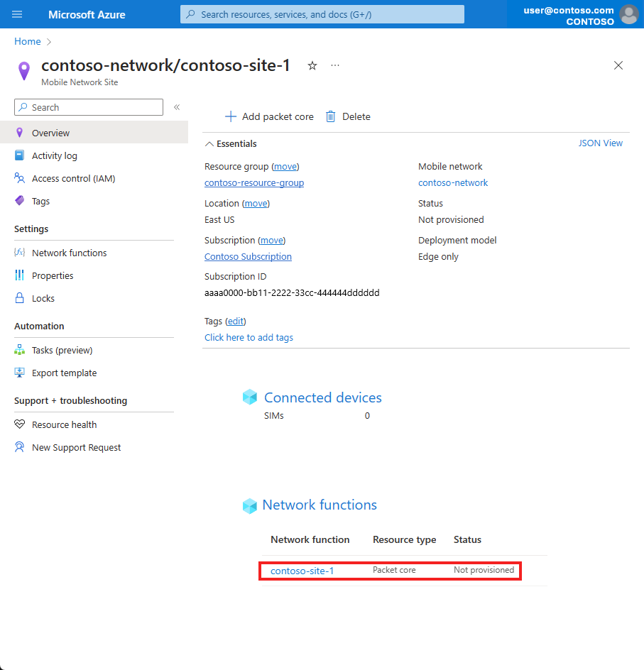The width and height of the screenshot is (644, 670).
Task: Click move link beside Location
Action: click(256, 204)
